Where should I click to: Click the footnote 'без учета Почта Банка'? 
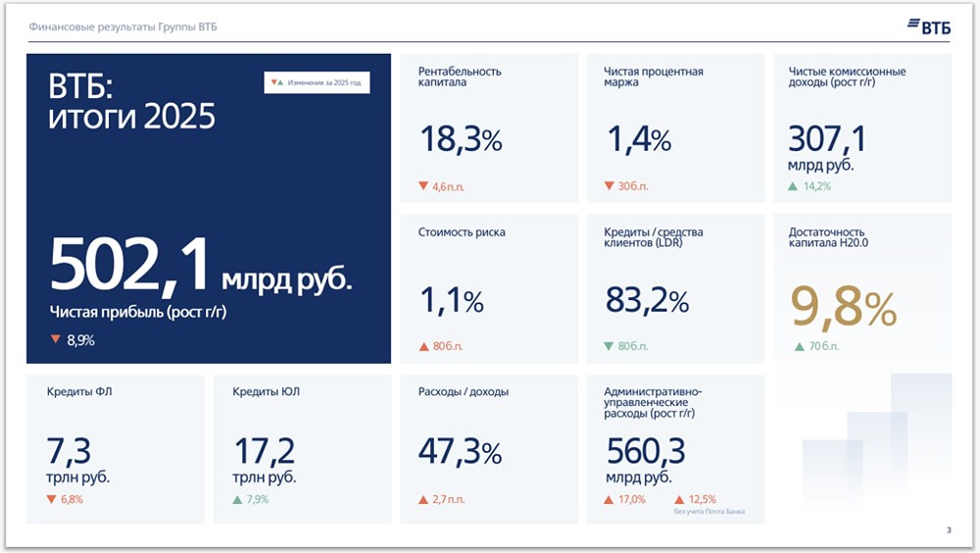pos(710,511)
